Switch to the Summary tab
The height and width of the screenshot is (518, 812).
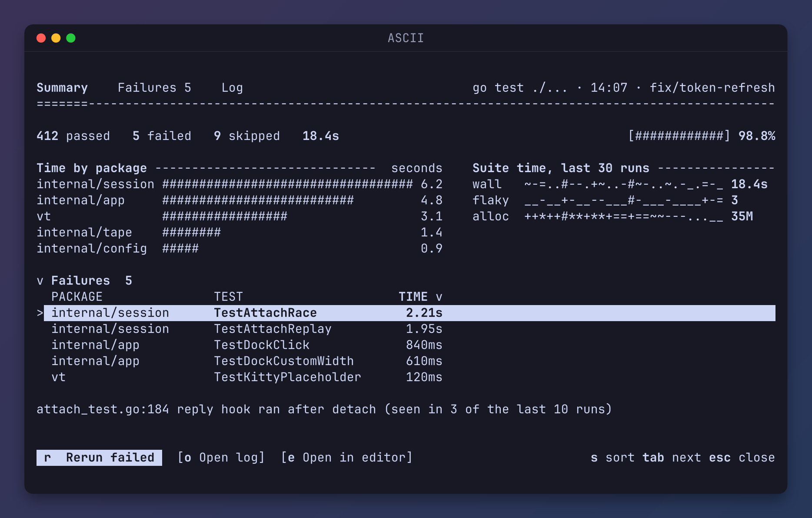pos(62,88)
